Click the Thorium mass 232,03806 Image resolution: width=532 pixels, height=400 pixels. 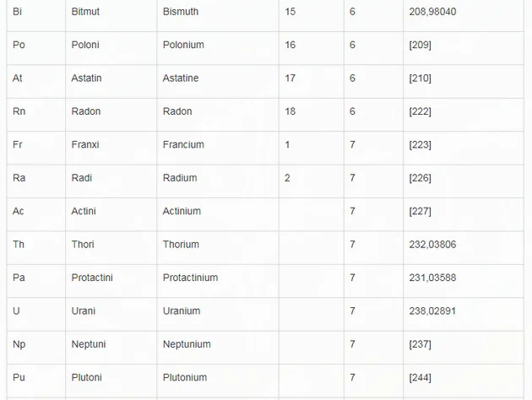[x=432, y=245]
